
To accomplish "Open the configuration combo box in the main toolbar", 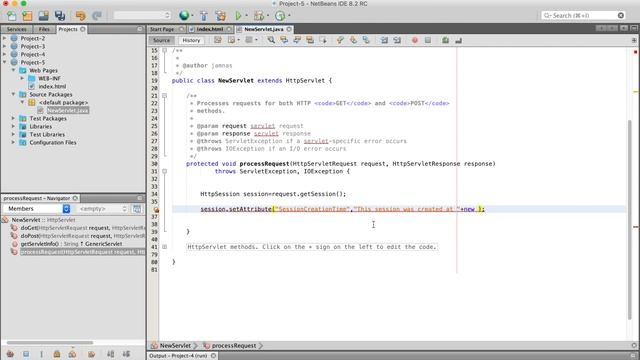I will pos(142,16).
